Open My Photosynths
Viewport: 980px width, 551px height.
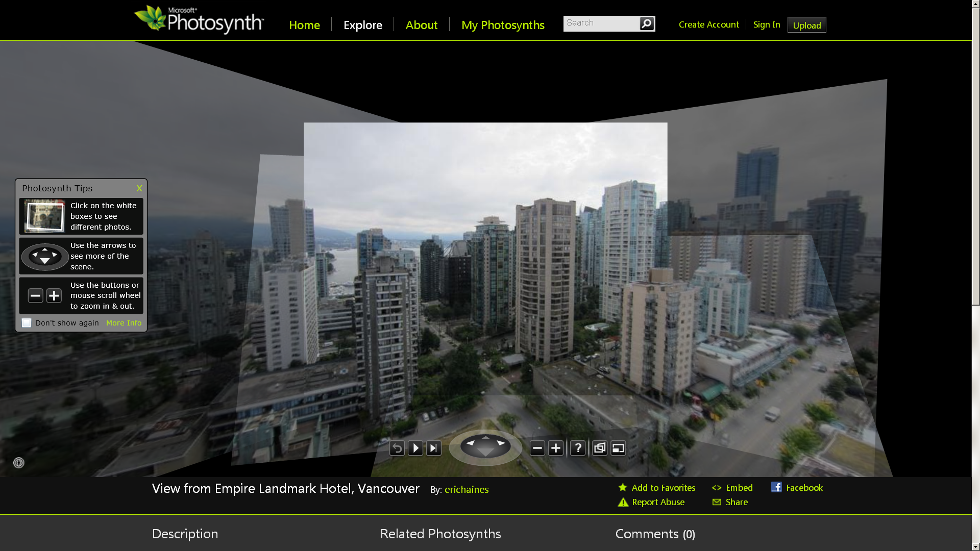503,24
